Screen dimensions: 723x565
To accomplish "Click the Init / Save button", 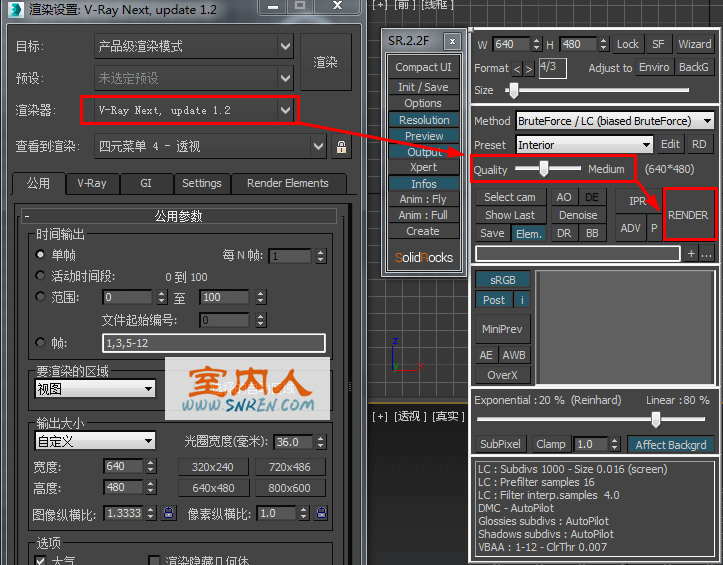I will pyautogui.click(x=424, y=87).
